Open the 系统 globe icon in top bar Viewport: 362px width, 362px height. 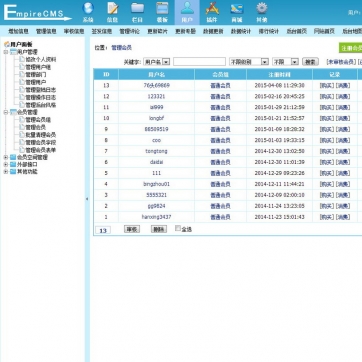88,8
